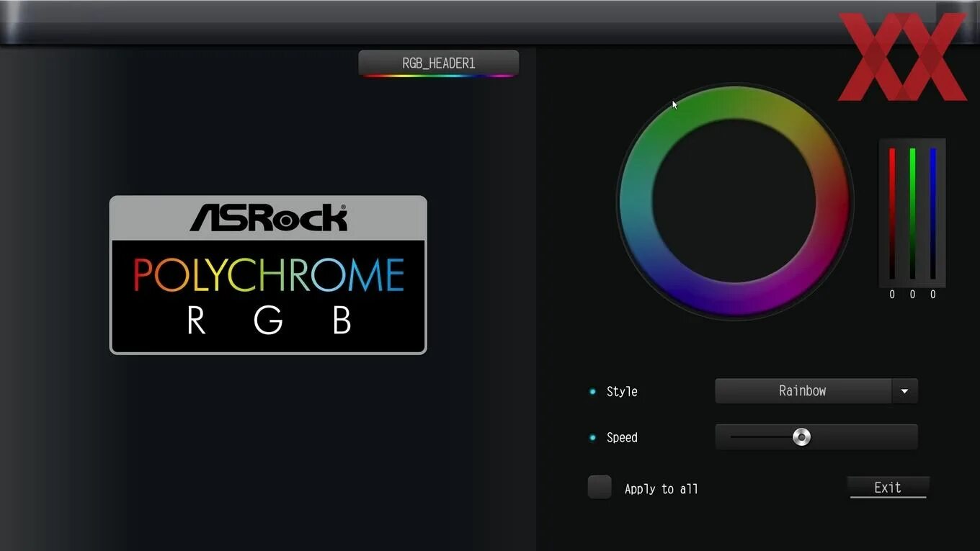Click the Exit button
Screen dimensions: 980x551
click(x=888, y=488)
